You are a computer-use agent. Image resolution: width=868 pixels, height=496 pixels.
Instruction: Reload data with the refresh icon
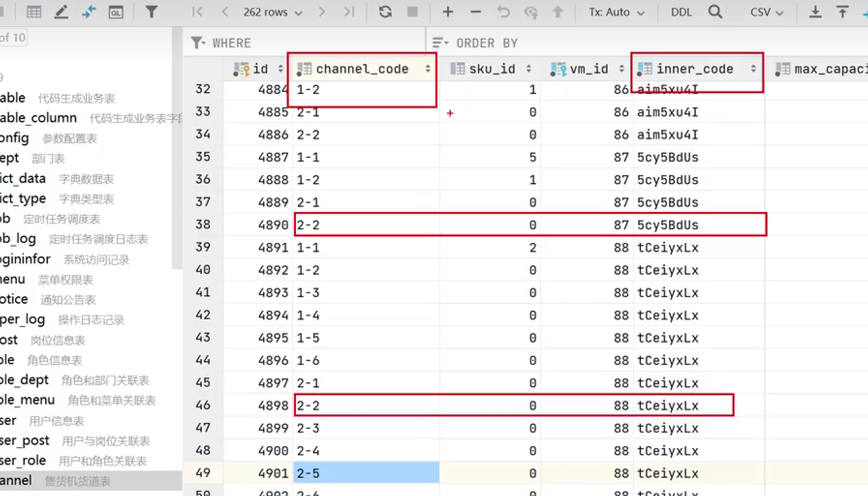(385, 12)
